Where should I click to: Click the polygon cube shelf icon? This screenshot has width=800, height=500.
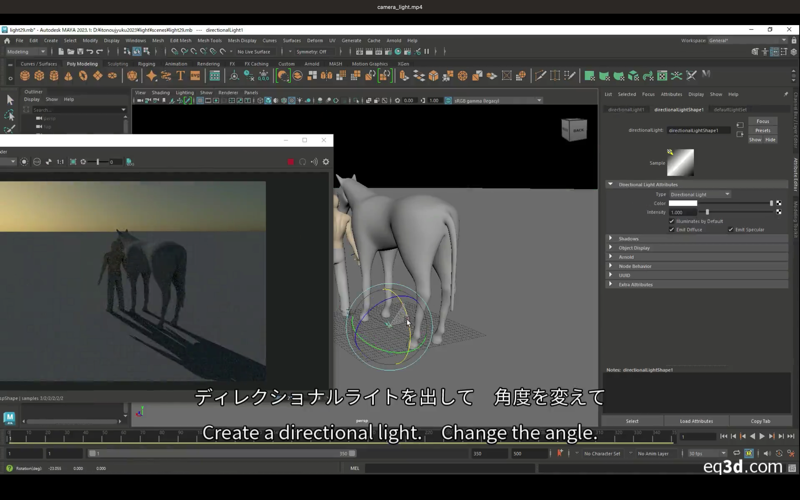pos(40,76)
